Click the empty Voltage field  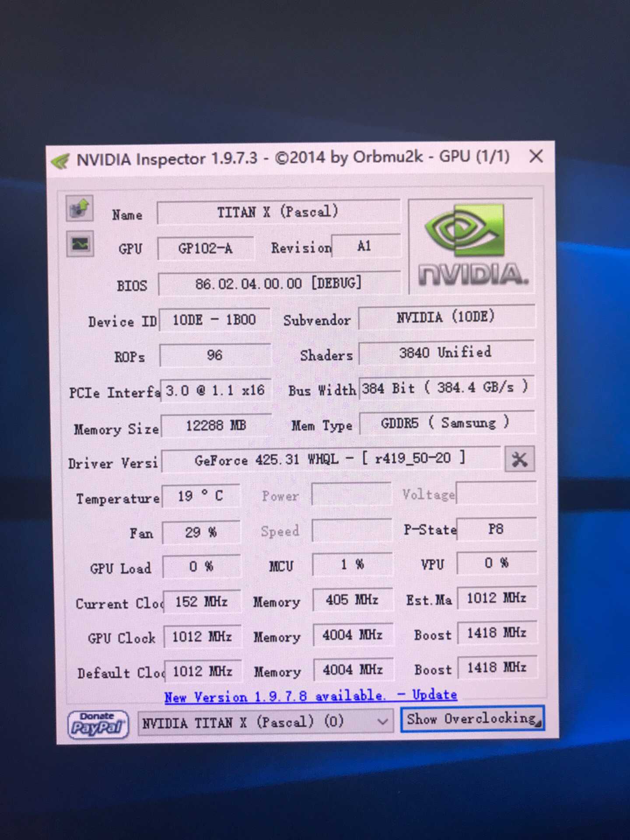click(496, 493)
